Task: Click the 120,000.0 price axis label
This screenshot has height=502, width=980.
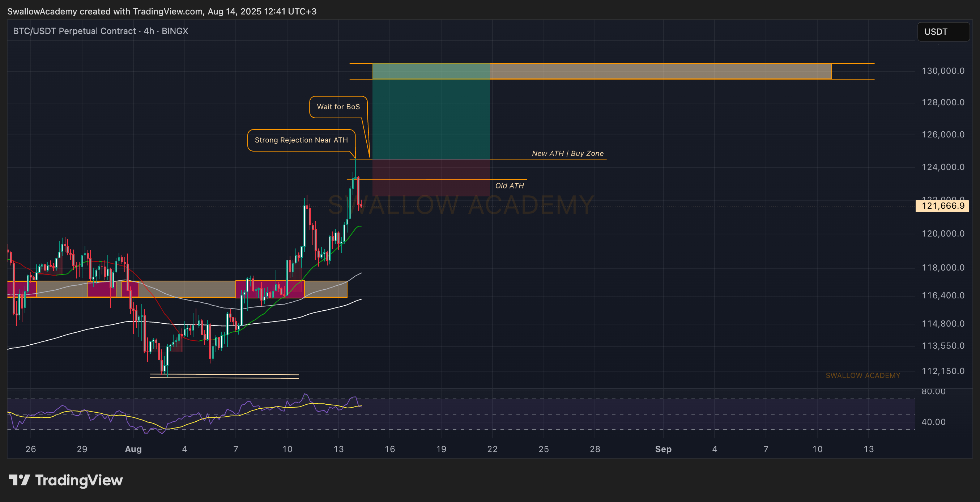Action: pos(943,234)
